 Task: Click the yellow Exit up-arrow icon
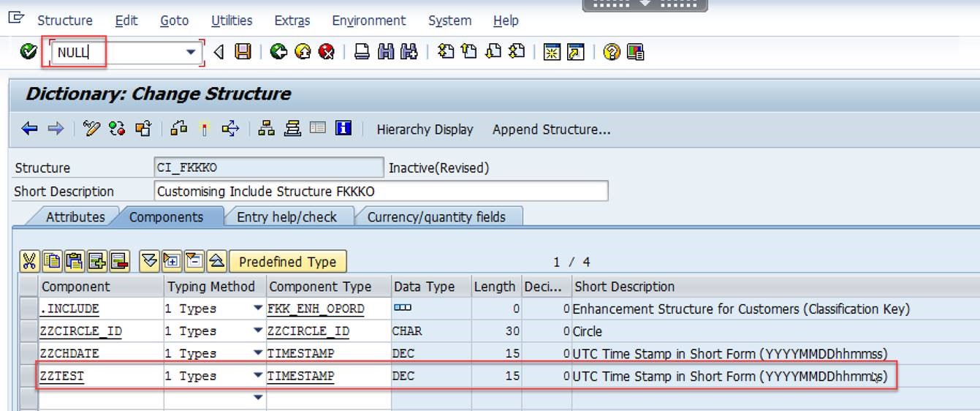pos(303,52)
